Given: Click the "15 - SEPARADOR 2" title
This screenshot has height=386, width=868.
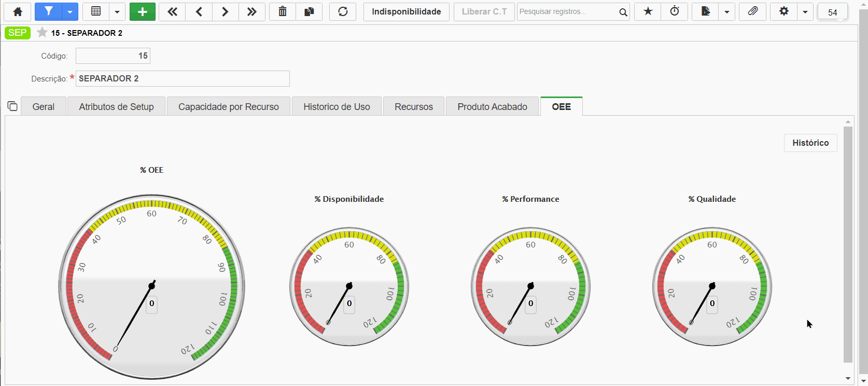Looking at the screenshot, I should [87, 33].
